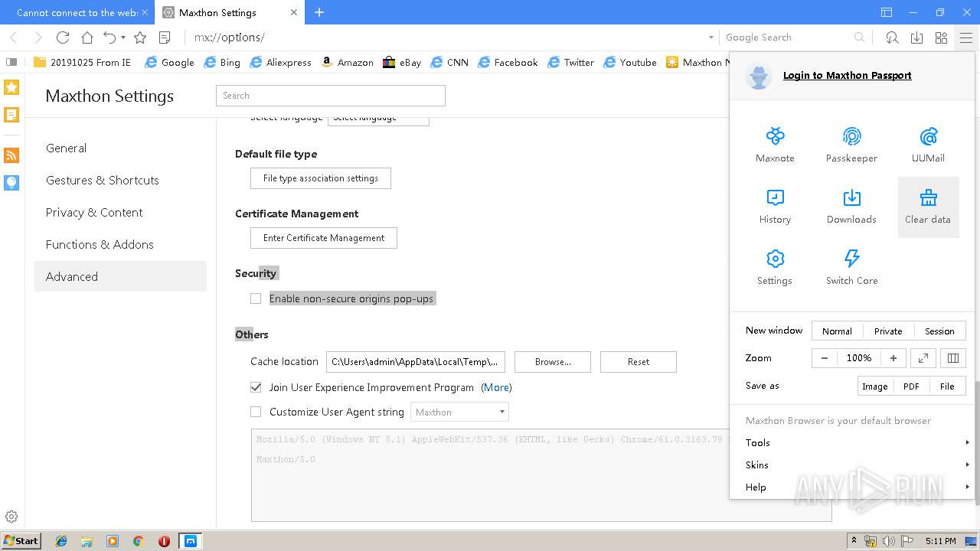Click the Google Search box
980x551 pixels.
789,37
